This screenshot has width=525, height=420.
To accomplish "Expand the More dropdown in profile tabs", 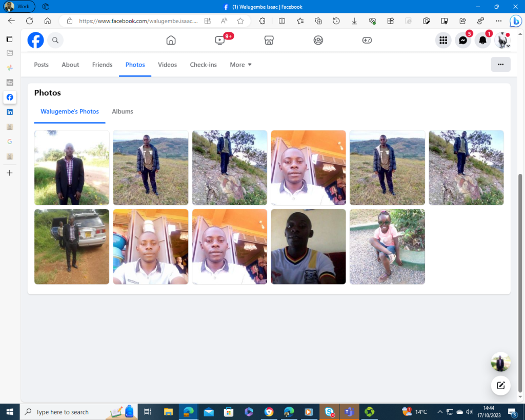I will [240, 65].
